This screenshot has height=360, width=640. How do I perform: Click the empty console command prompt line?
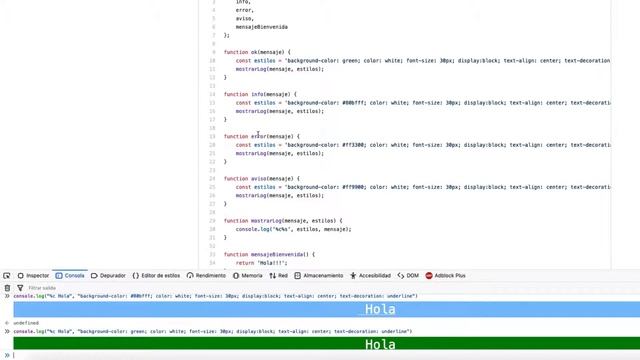coord(327,355)
